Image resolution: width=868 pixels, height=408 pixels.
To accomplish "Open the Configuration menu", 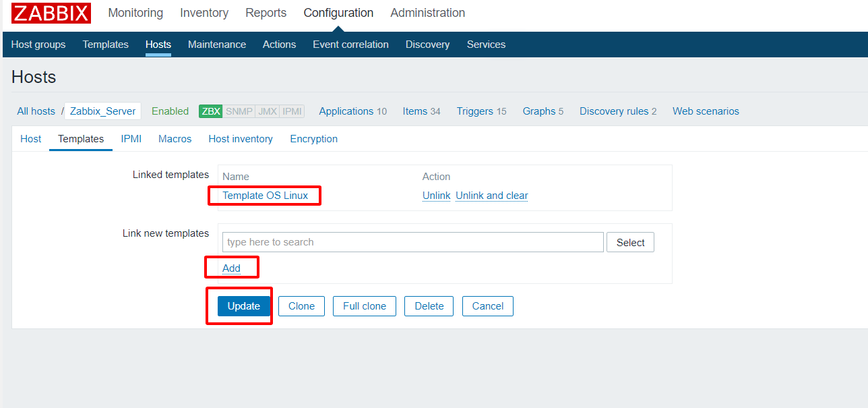I will click(x=338, y=13).
